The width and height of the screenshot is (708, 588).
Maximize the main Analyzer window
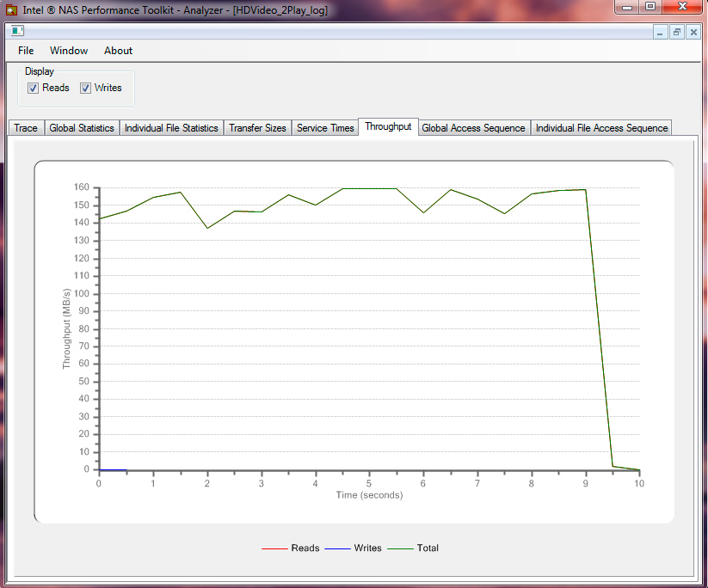(650, 7)
